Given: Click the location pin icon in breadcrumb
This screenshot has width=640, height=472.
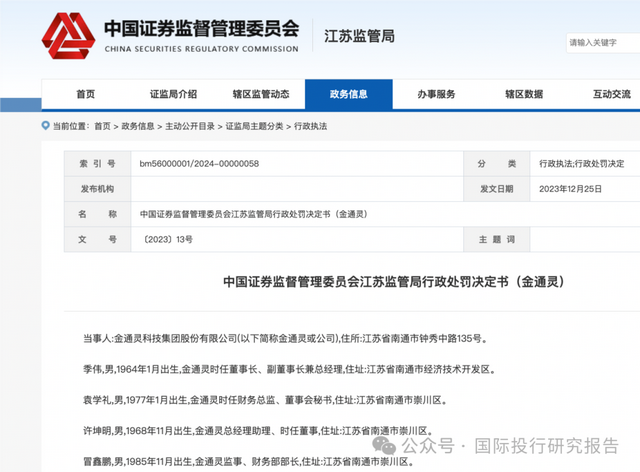Looking at the screenshot, I should [x=46, y=126].
